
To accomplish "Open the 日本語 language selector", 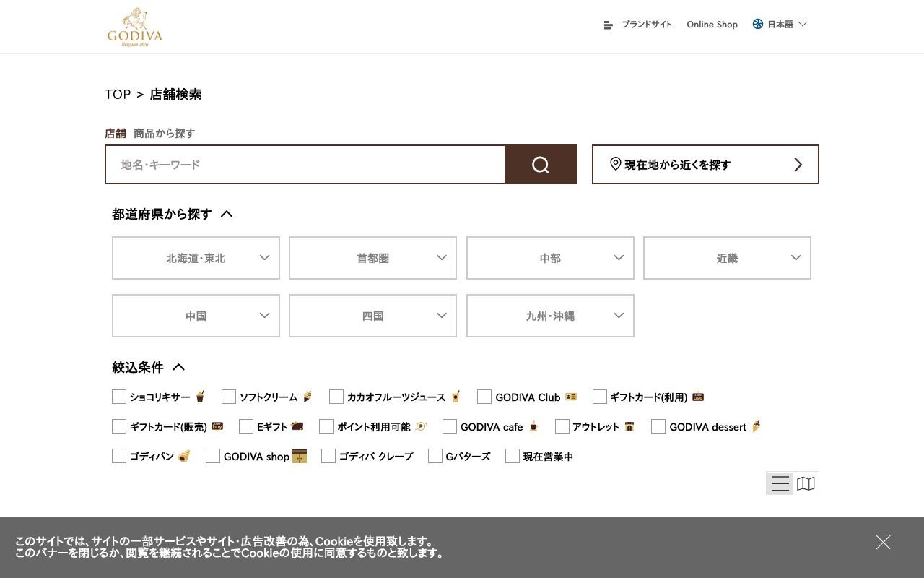I will 780,24.
